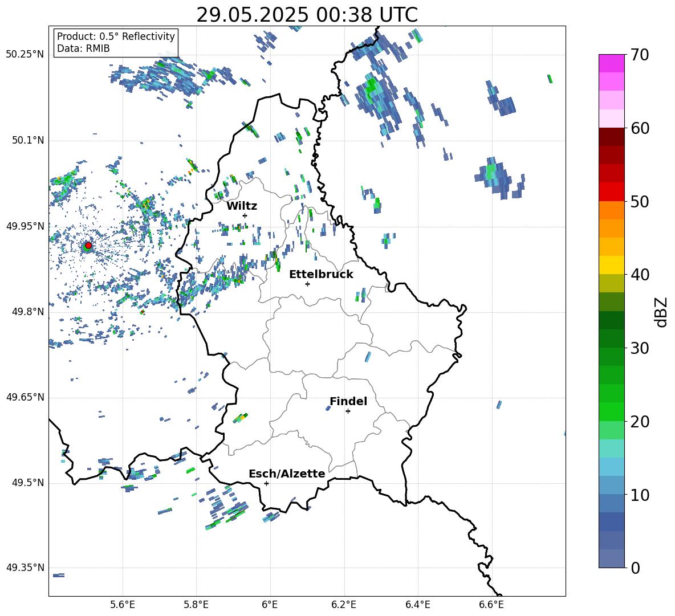Click the bright green 20 dBZ band
Viewport: 675px width, 616px height.
click(x=611, y=411)
